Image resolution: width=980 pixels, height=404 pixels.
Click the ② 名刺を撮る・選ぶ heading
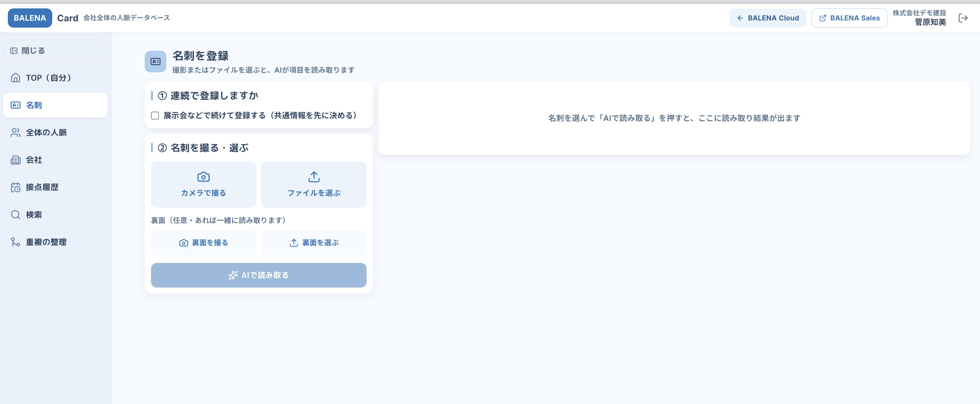coord(203,148)
